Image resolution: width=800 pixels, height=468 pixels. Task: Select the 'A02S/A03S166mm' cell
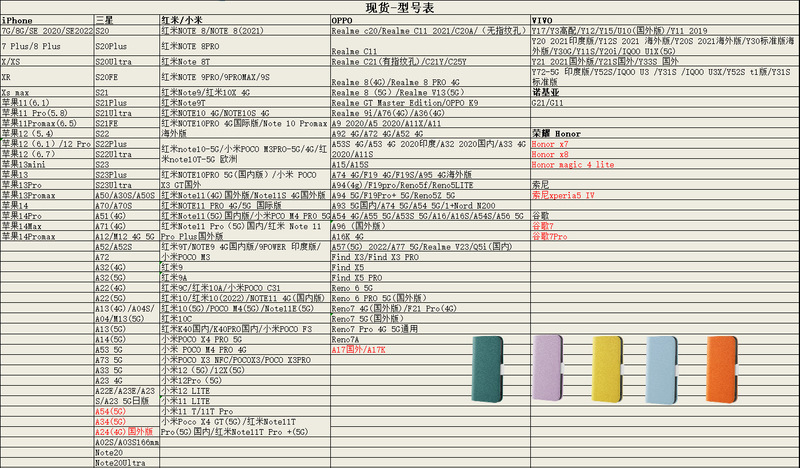(127, 442)
